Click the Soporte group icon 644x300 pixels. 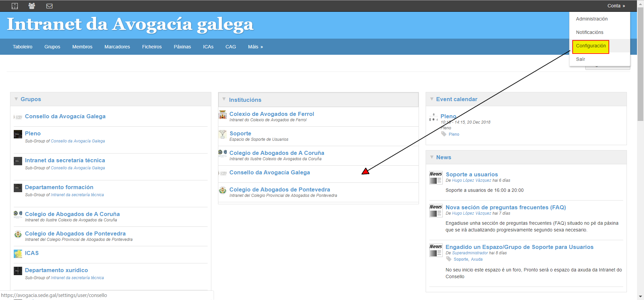pyautogui.click(x=223, y=134)
